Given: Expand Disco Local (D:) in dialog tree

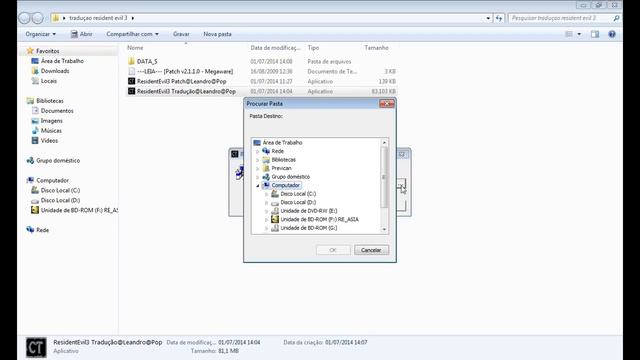Looking at the screenshot, I should tap(267, 203).
